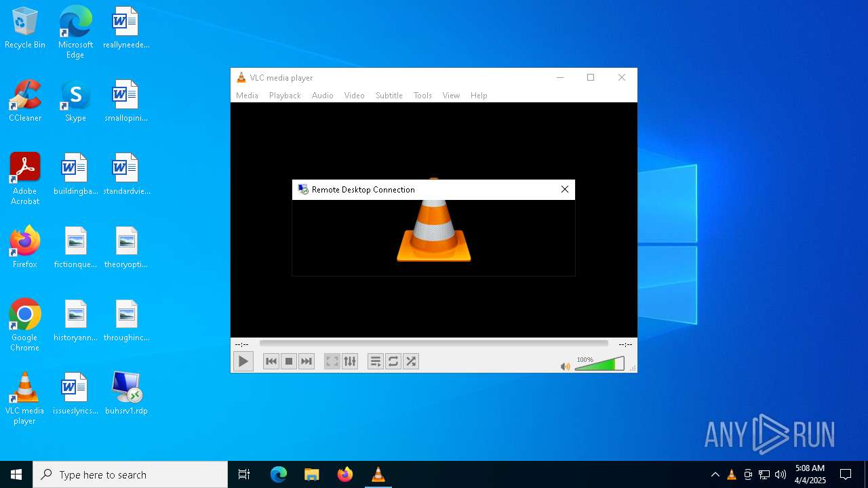This screenshot has height=488, width=868.
Task: Select the standardvie... Word document
Action: point(126,175)
